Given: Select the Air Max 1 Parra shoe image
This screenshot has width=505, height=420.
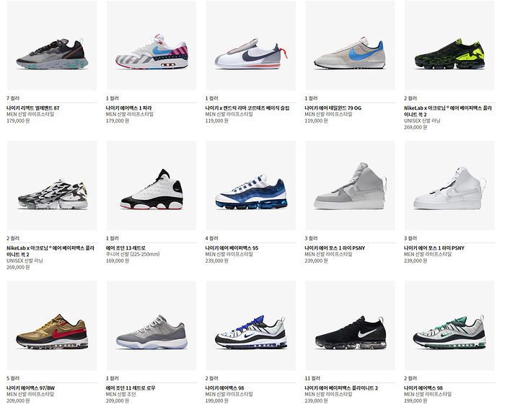Looking at the screenshot, I should coord(151,45).
